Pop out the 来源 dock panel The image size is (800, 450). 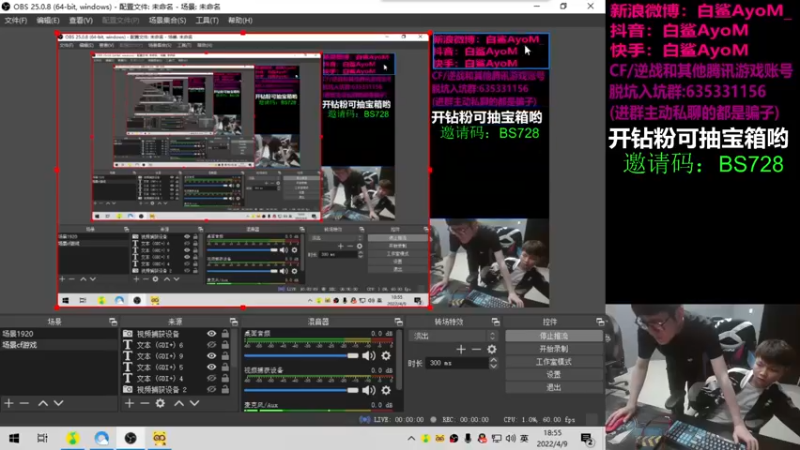(x=234, y=322)
